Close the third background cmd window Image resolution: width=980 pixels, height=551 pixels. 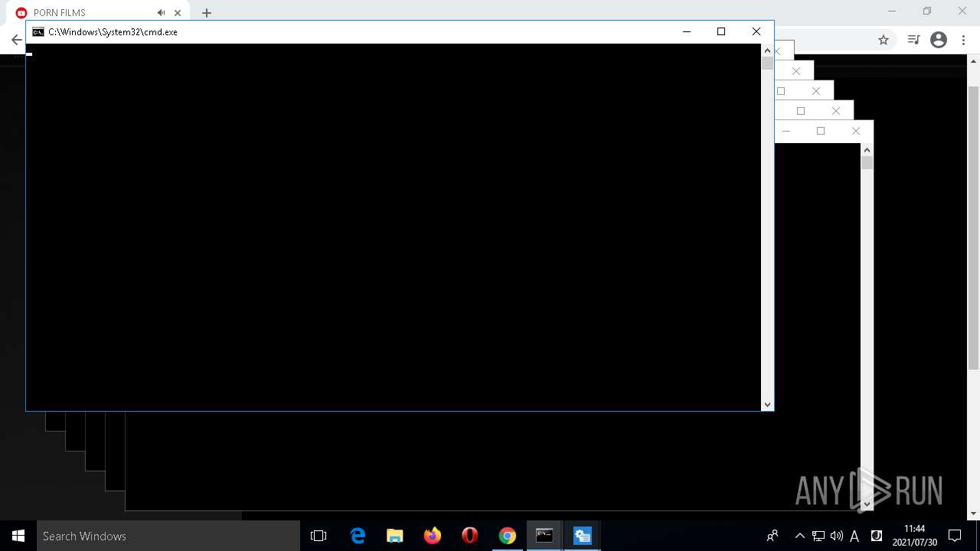(x=816, y=91)
